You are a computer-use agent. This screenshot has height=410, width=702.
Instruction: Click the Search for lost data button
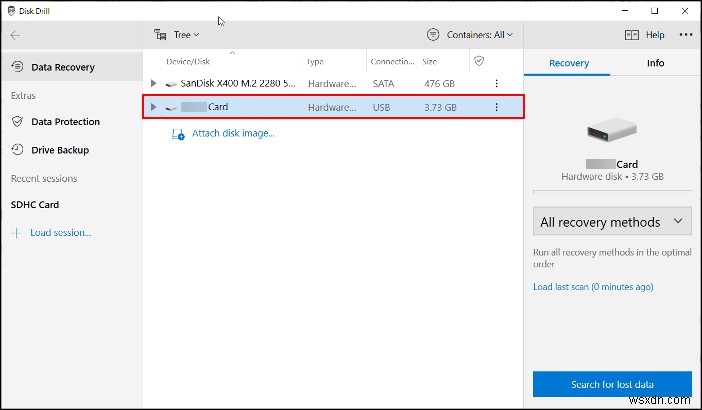click(x=612, y=384)
